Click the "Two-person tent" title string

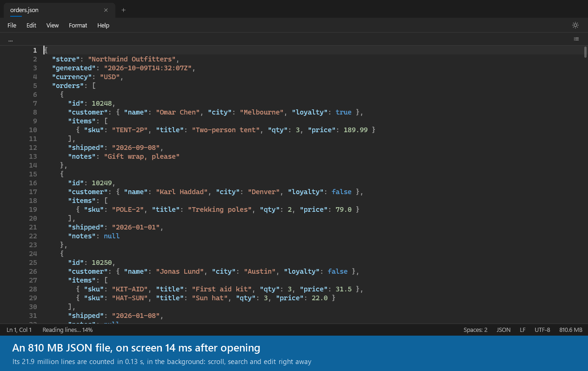226,130
